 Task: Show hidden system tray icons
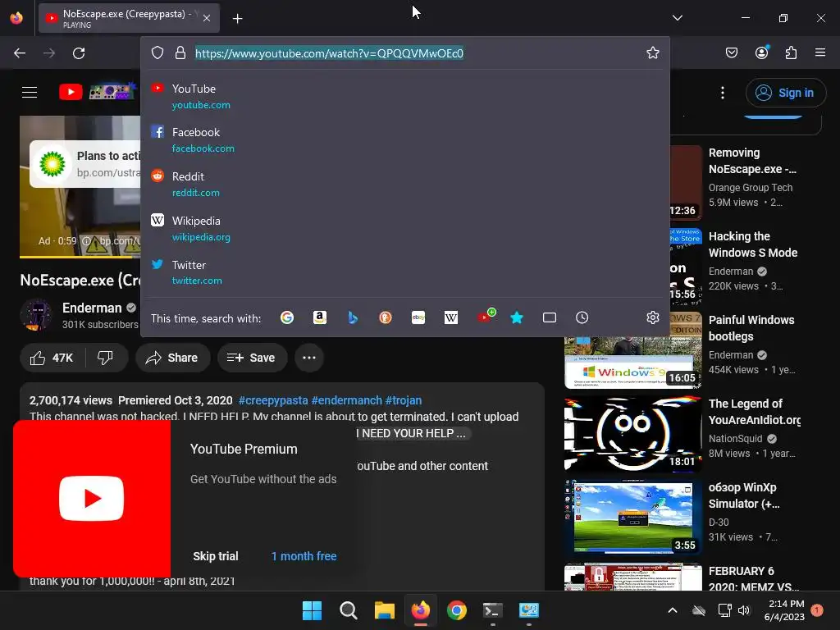coord(673,610)
